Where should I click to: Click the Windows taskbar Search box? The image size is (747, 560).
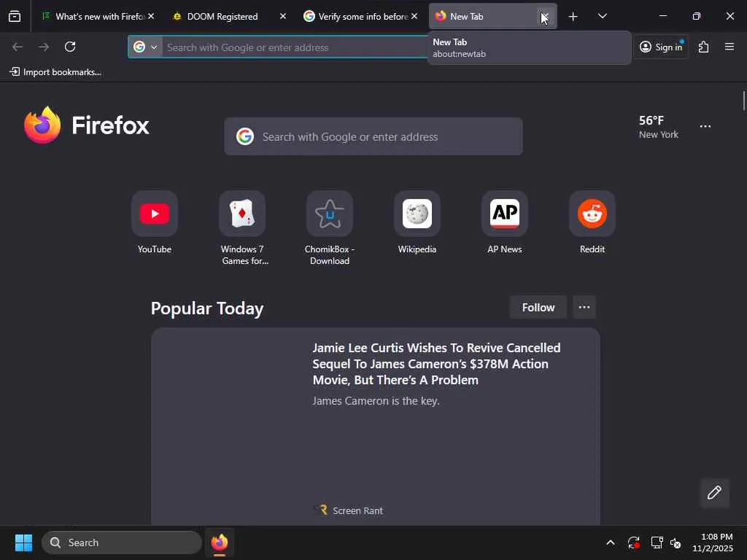pos(122,542)
